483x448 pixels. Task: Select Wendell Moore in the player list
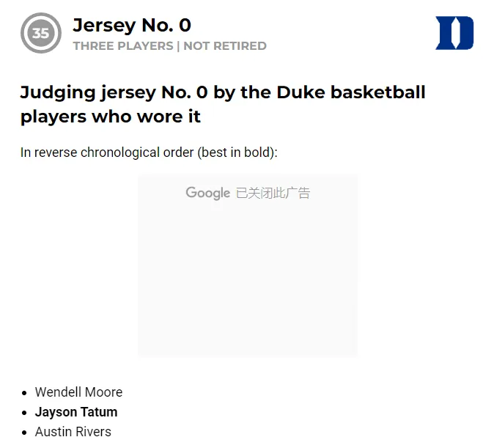(78, 392)
